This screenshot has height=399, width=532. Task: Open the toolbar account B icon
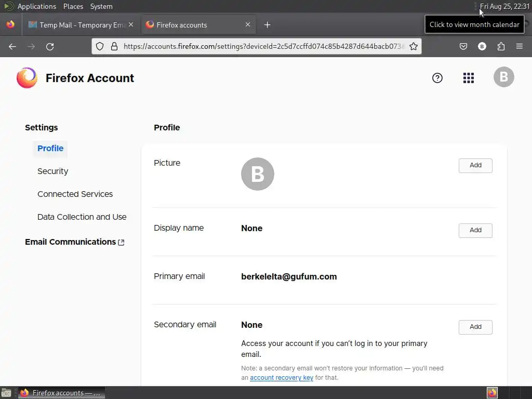click(482, 46)
